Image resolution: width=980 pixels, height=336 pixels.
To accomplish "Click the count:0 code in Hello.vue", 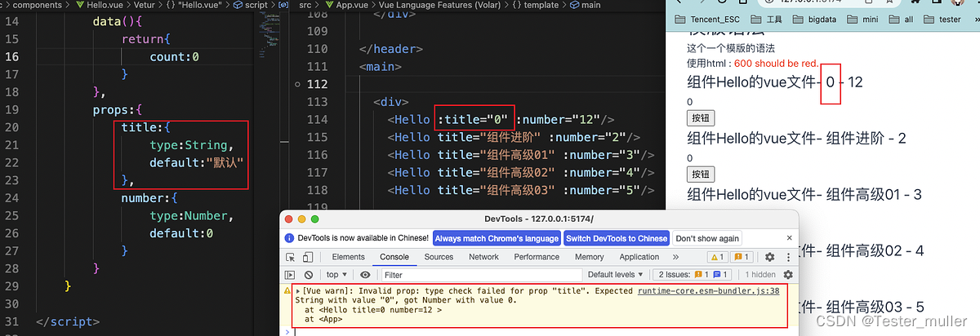I will tap(175, 57).
